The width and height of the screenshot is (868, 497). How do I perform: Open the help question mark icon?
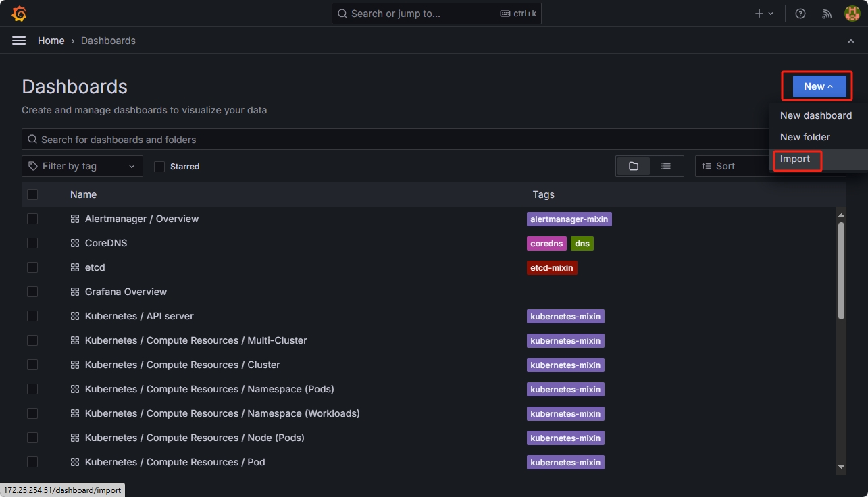(800, 14)
